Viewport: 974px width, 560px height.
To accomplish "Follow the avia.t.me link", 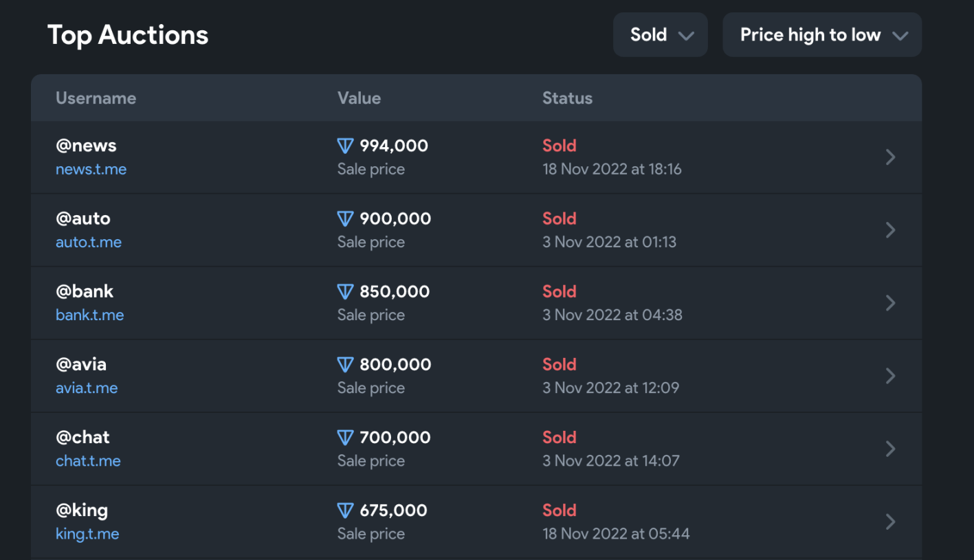I will pos(87,388).
